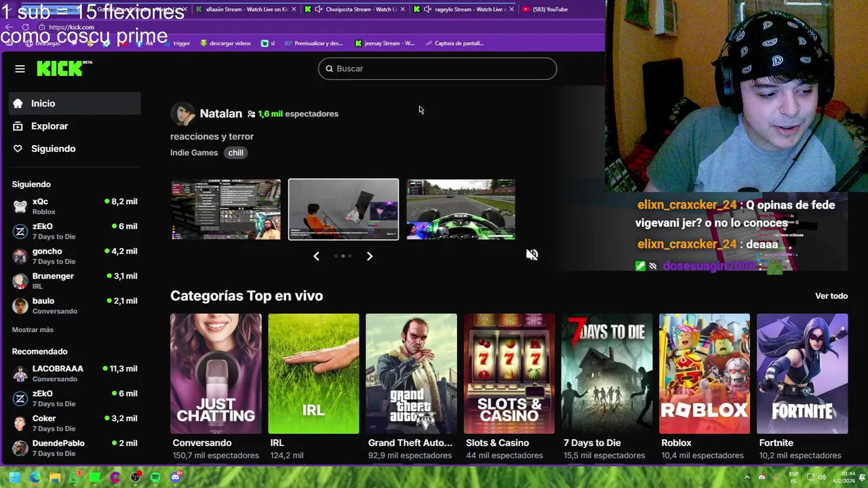Open taskbar volume control

point(821,477)
